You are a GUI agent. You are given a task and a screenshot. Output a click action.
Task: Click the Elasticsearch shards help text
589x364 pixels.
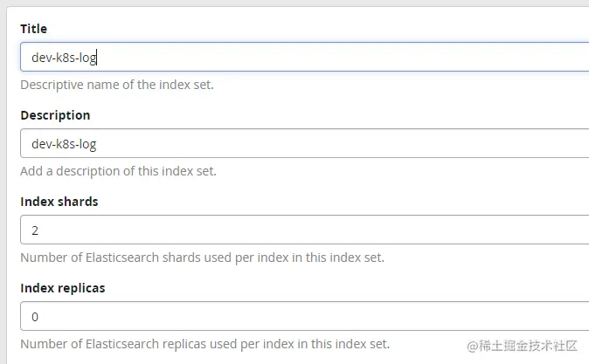[202, 258]
